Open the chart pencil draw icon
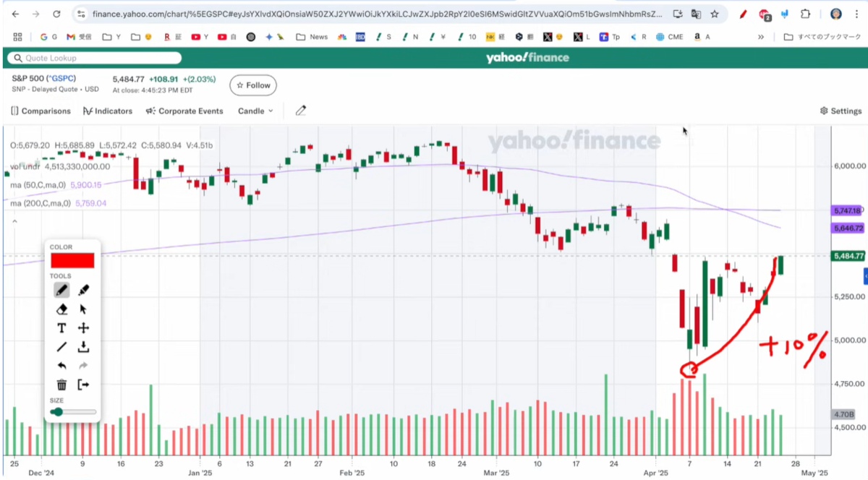The height and width of the screenshot is (480, 868). pyautogui.click(x=301, y=111)
